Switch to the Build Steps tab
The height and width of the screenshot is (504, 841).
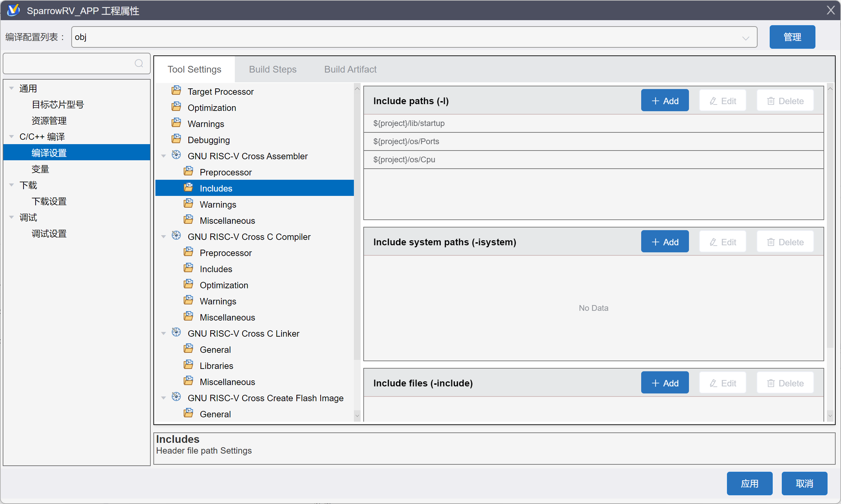point(272,69)
